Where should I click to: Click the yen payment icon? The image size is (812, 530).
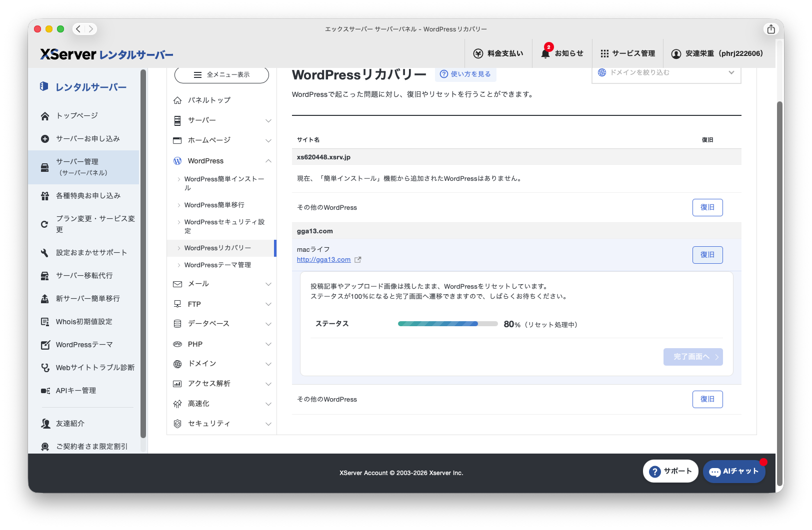click(x=478, y=53)
